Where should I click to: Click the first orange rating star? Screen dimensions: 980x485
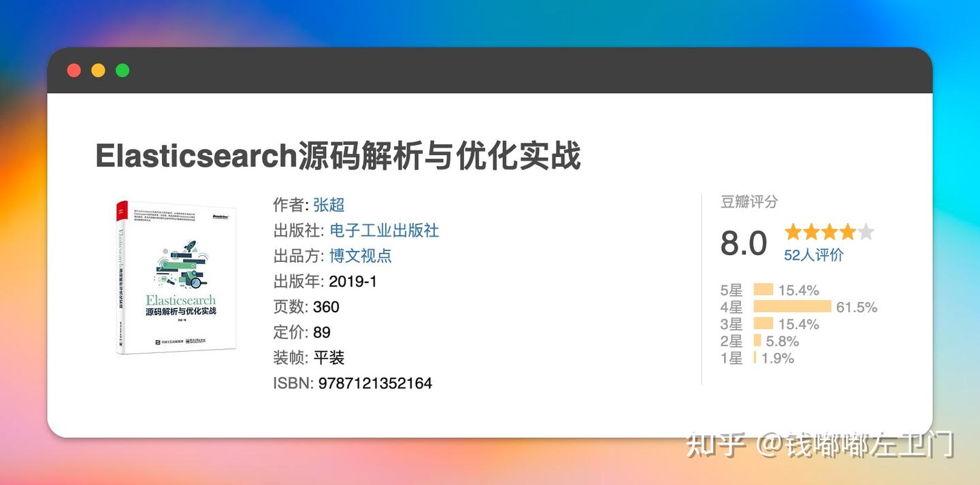794,232
